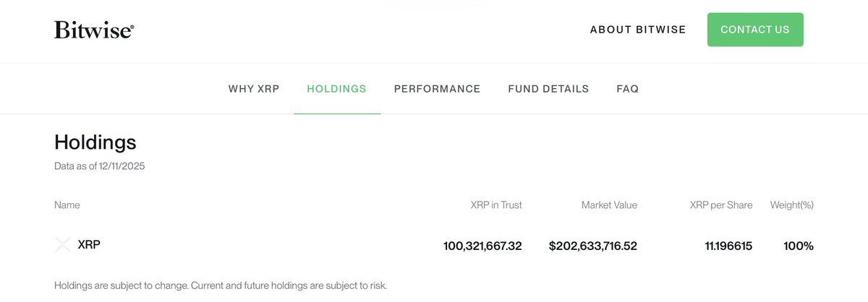The width and height of the screenshot is (868, 302).
Task: Switch to the Why XRP tab
Action: click(254, 89)
